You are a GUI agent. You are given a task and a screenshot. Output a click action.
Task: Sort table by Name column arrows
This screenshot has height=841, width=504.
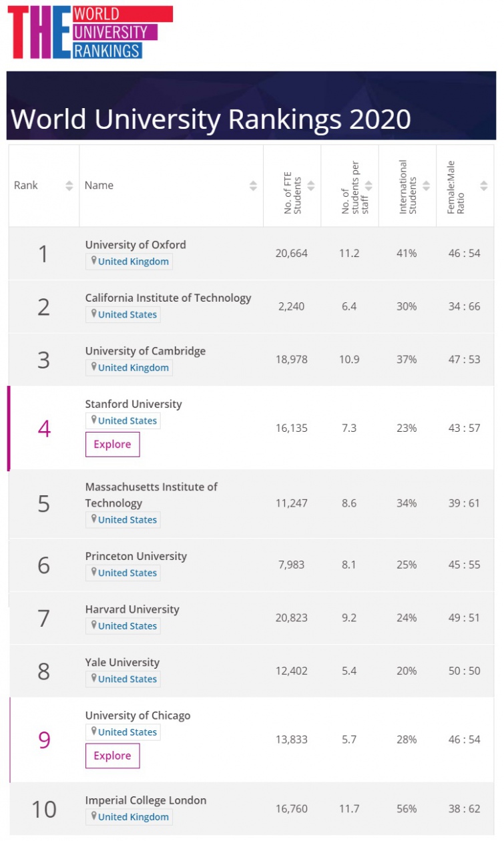253,186
